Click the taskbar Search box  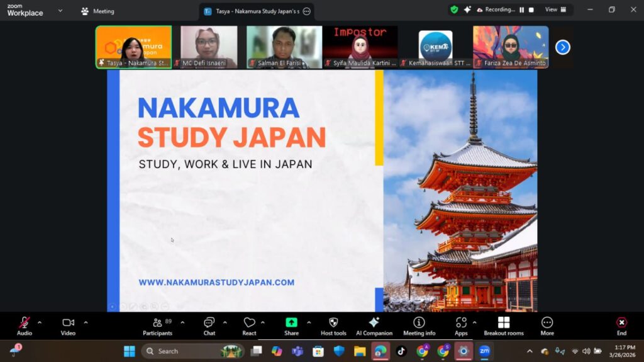coord(192,351)
